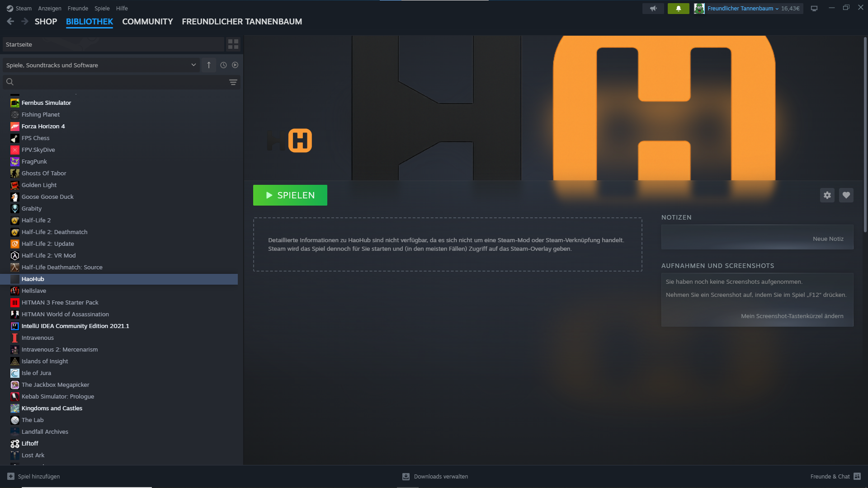
Task: Click the profile avatar picture
Action: click(x=699, y=8)
